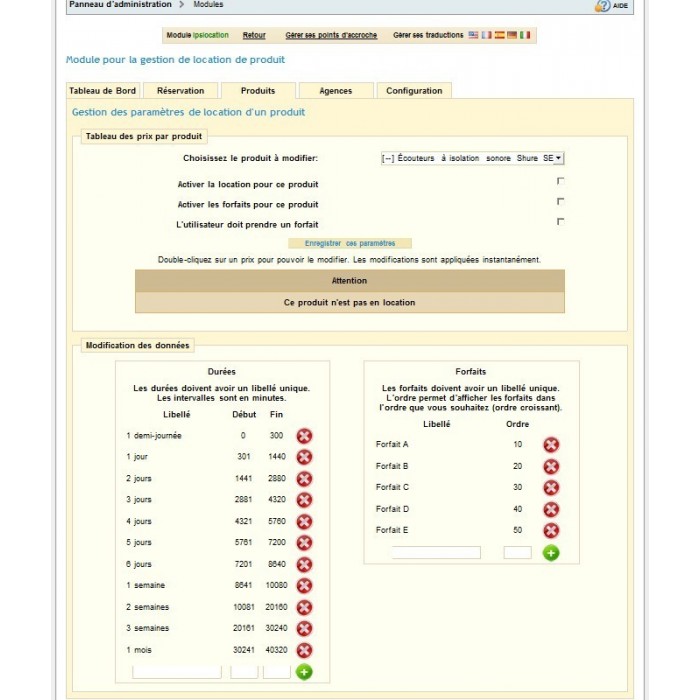Remove the '2 semaines' duration

(x=304, y=607)
